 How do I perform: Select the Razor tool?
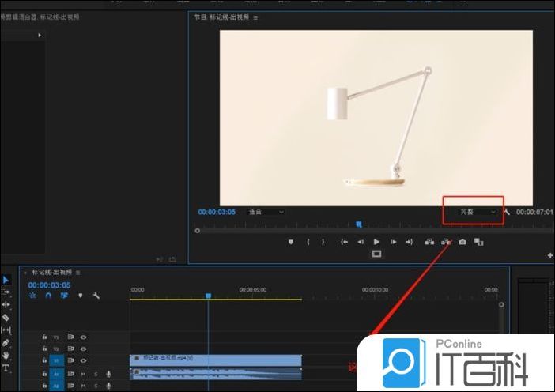click(6, 317)
